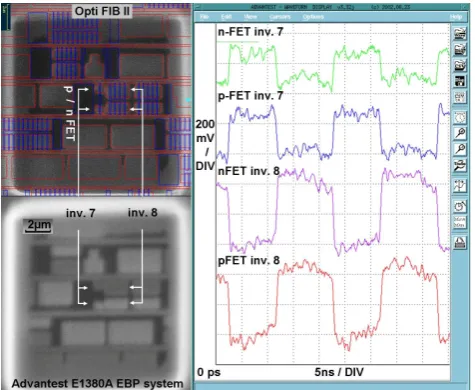Screen dimensions: 475x390
Task: Open the Help menu
Action: coord(456,17)
